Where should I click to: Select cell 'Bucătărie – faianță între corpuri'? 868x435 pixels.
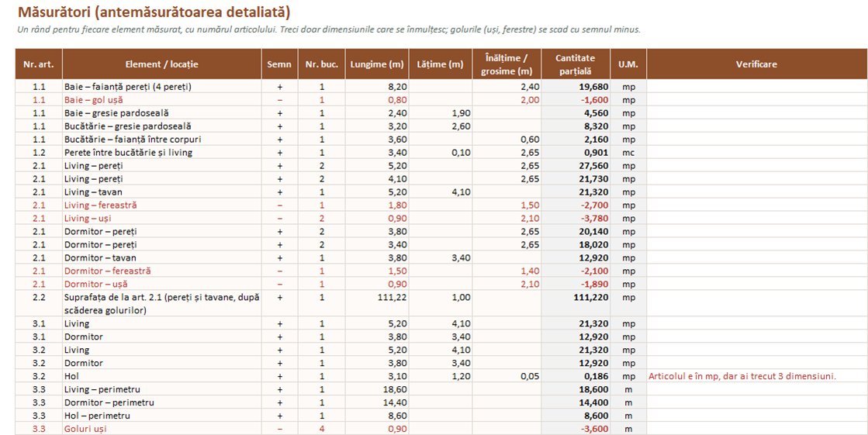click(161, 140)
